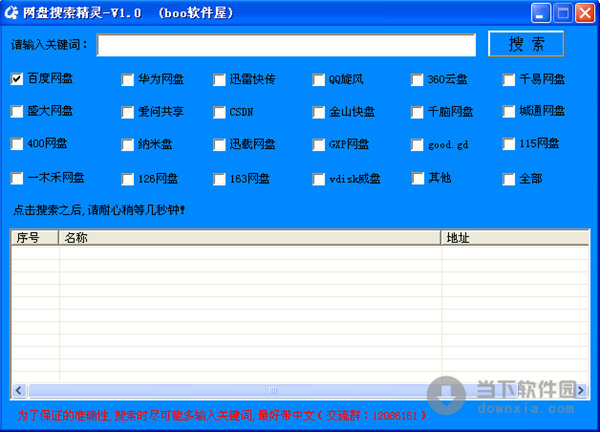Image resolution: width=600 pixels, height=432 pixels.
Task: Click the 序号 column header
Action: pos(34,238)
